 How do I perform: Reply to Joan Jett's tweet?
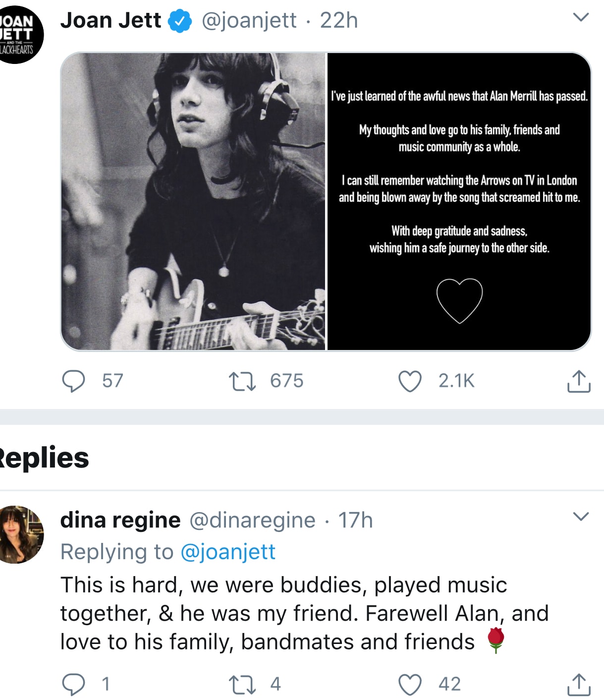pos(73,381)
